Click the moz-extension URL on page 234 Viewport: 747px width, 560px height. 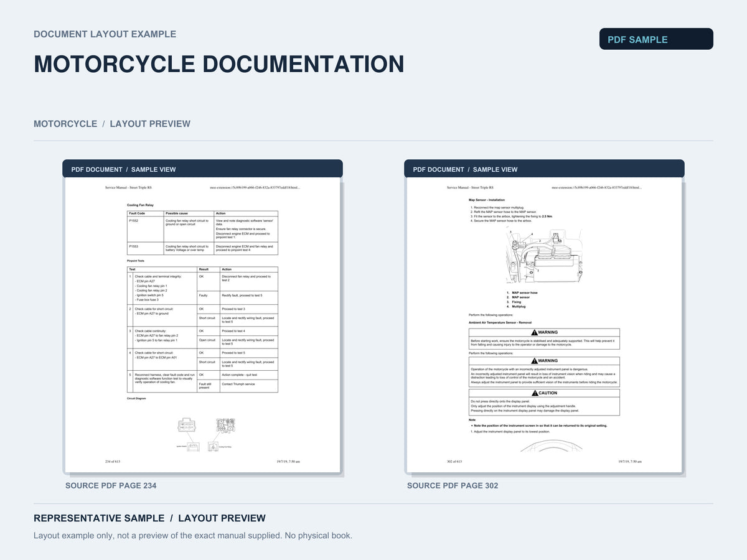[255, 187]
